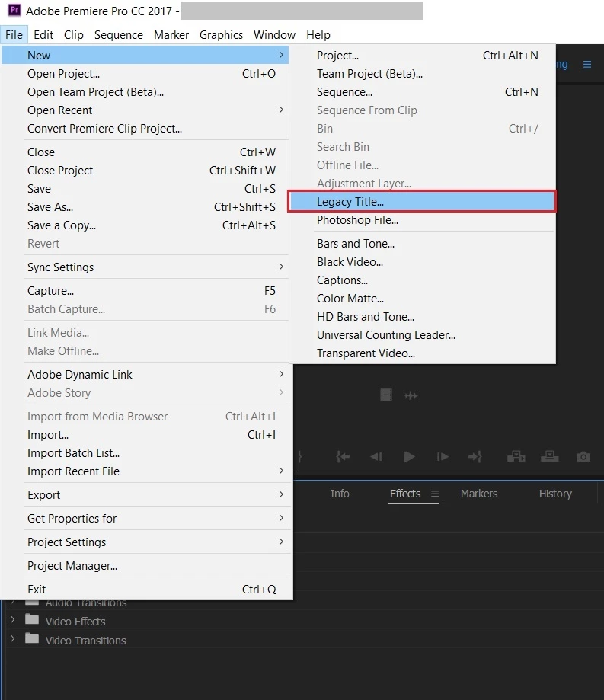Choose Universal Counting Leader
This screenshot has width=604, height=700.
pos(422,335)
